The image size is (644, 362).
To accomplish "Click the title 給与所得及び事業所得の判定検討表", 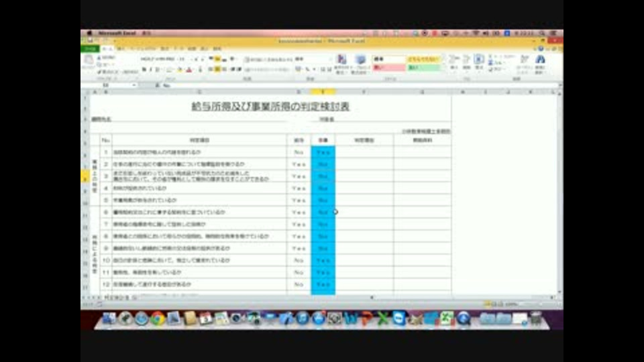I will tap(270, 107).
